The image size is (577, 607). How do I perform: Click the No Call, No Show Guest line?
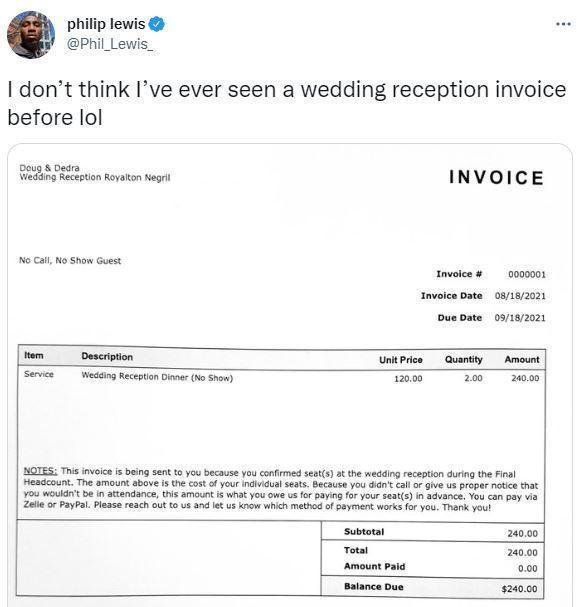[70, 261]
